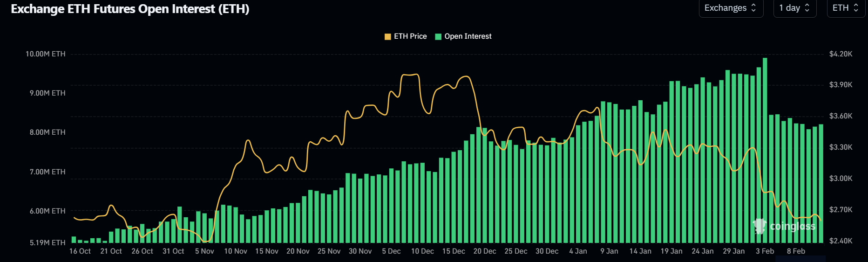Screen dimensions: 868x262
Task: Click the yellow ETH Price legend swatch
Action: coord(387,37)
